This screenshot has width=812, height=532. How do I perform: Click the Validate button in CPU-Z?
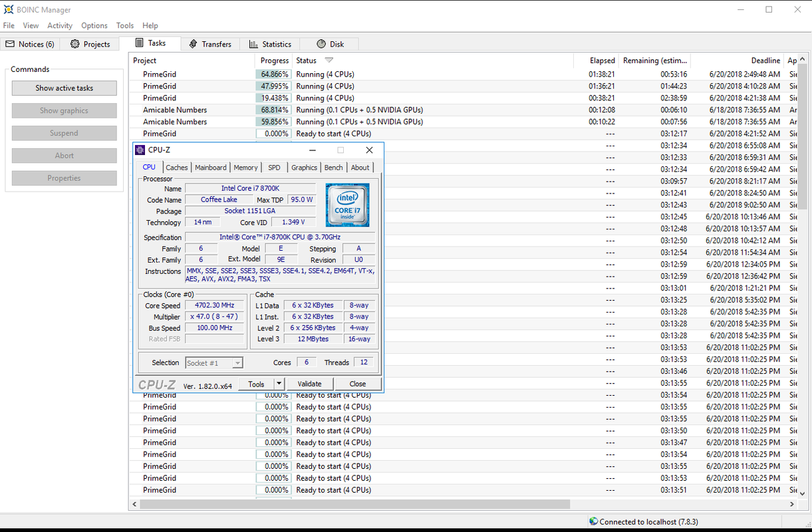[309, 384]
